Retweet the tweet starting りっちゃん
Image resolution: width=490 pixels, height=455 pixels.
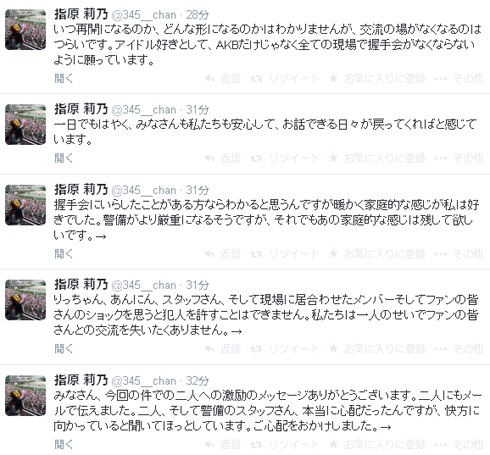click(x=285, y=349)
